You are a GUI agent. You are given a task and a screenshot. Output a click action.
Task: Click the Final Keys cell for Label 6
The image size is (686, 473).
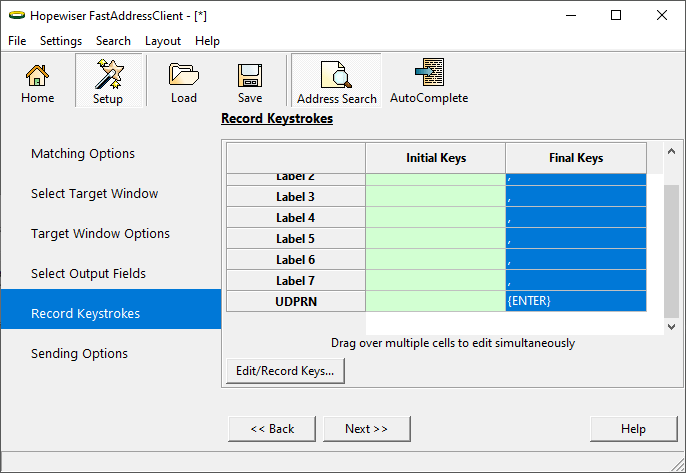pyautogui.click(x=576, y=259)
